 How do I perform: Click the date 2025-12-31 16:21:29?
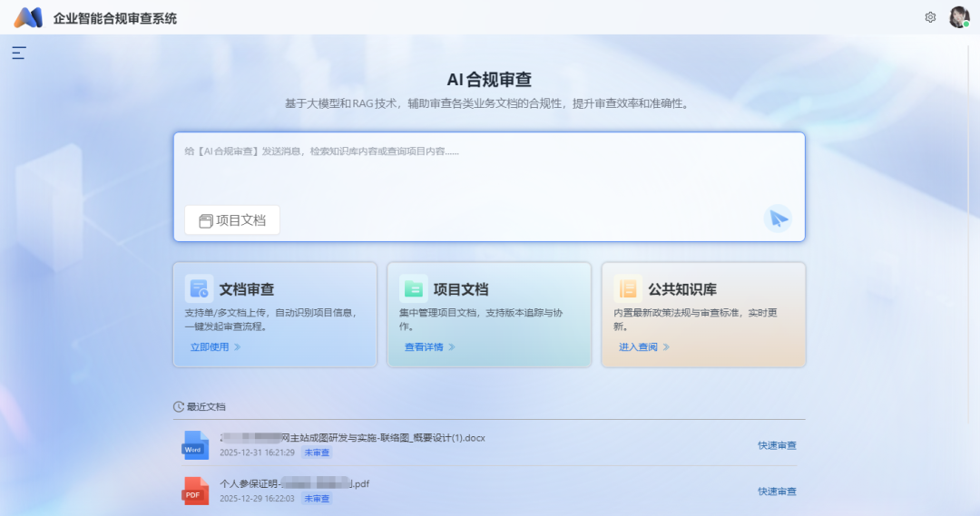[x=257, y=453]
